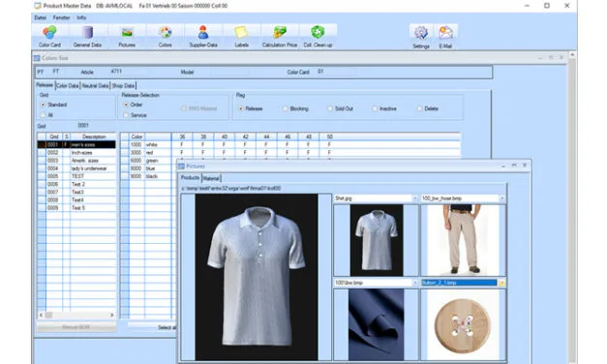
Task: Select grid row 0009 Test 5
Action: point(76,208)
